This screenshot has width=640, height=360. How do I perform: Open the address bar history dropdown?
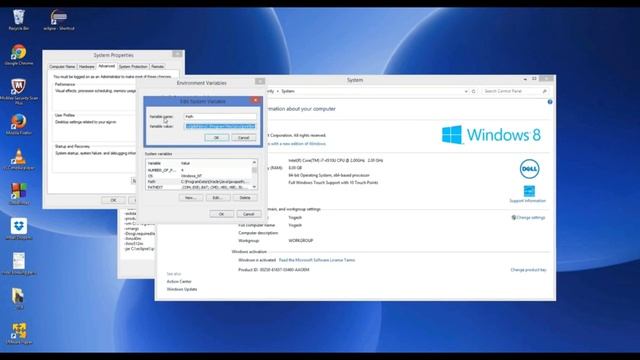[466, 91]
